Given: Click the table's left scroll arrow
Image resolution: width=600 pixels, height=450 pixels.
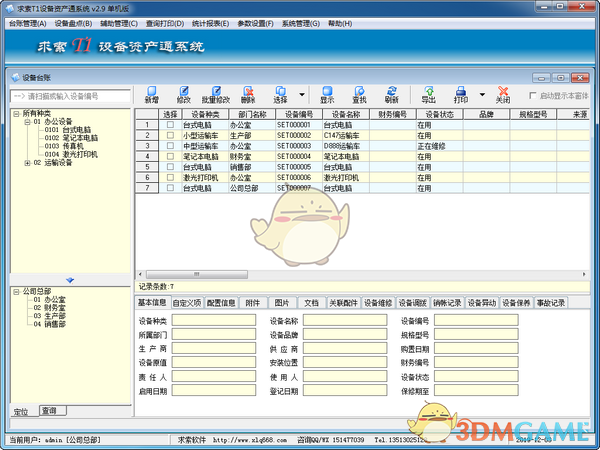Looking at the screenshot, I should tap(140, 274).
